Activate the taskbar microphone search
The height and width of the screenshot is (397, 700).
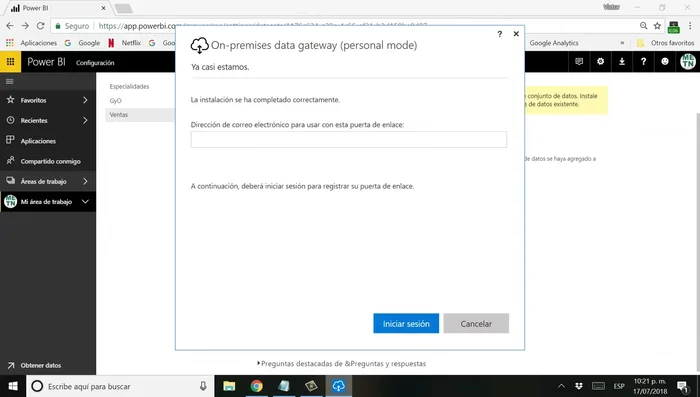(x=203, y=386)
